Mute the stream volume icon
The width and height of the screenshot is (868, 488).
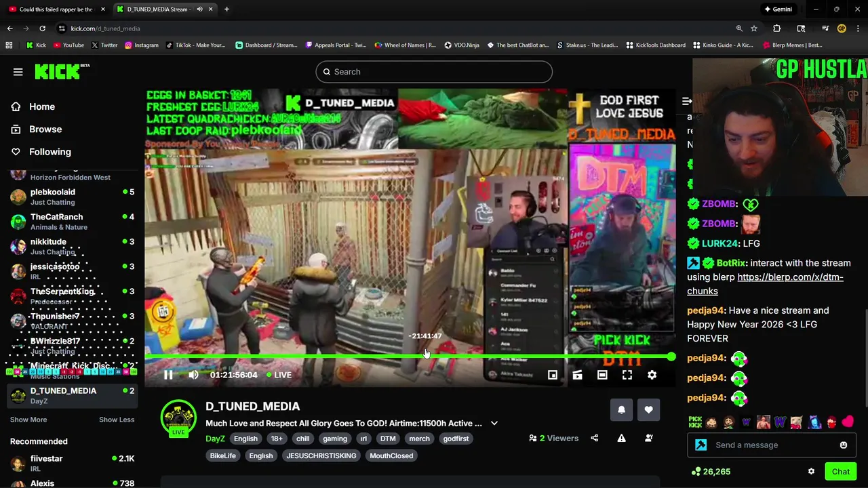point(193,375)
